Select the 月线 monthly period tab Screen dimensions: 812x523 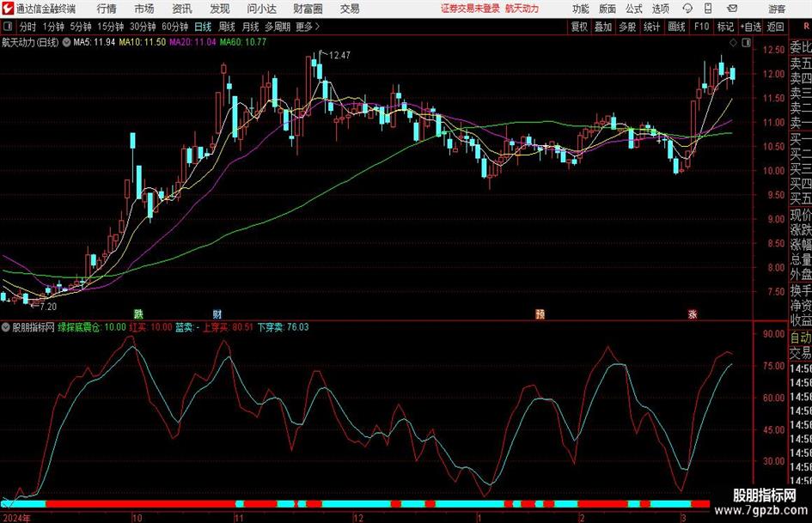250,27
